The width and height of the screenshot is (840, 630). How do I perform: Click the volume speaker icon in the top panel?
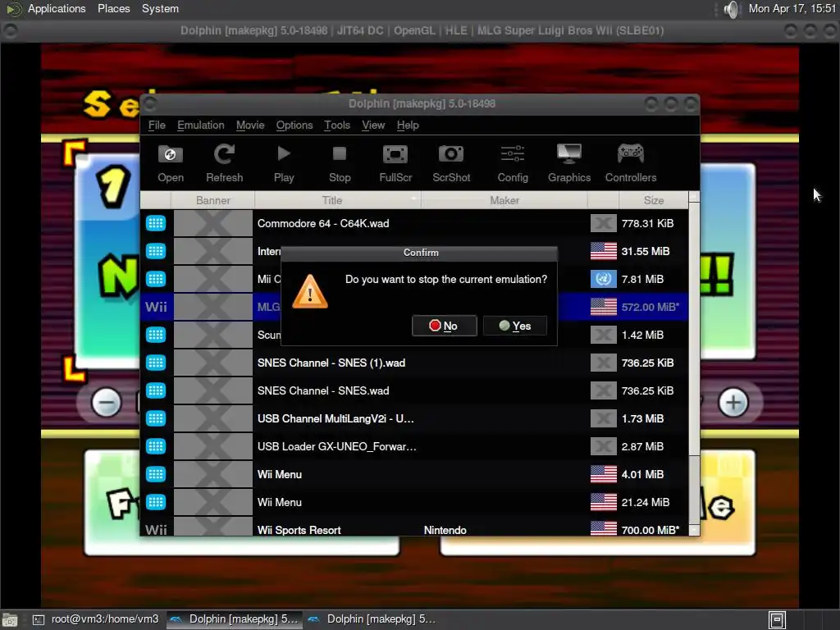(x=731, y=9)
